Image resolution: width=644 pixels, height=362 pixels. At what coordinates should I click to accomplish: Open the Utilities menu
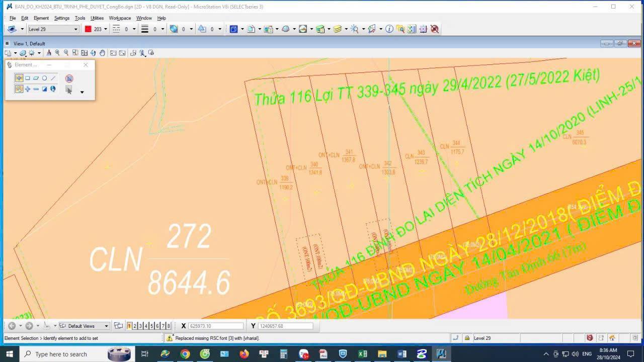pyautogui.click(x=97, y=18)
